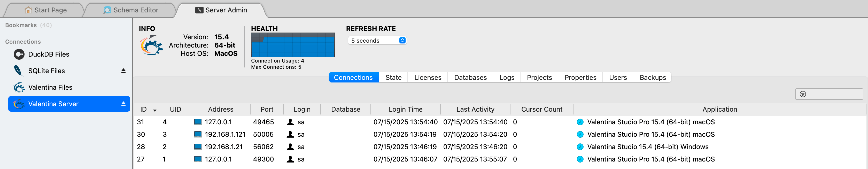
Task: Click the port cell 56062
Action: [263, 147]
